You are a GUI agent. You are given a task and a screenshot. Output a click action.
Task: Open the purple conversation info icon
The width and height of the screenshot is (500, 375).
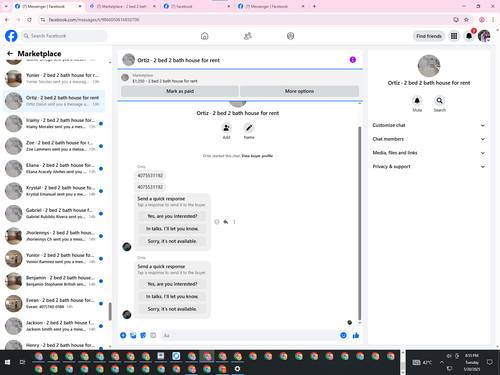[353, 60]
